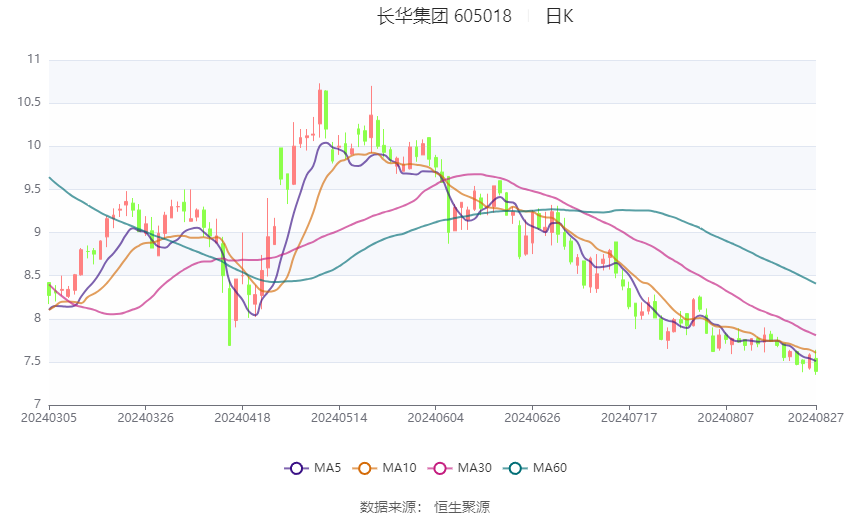850x517 pixels.
Task: Click the y-axis value 10
Action: click(x=34, y=145)
